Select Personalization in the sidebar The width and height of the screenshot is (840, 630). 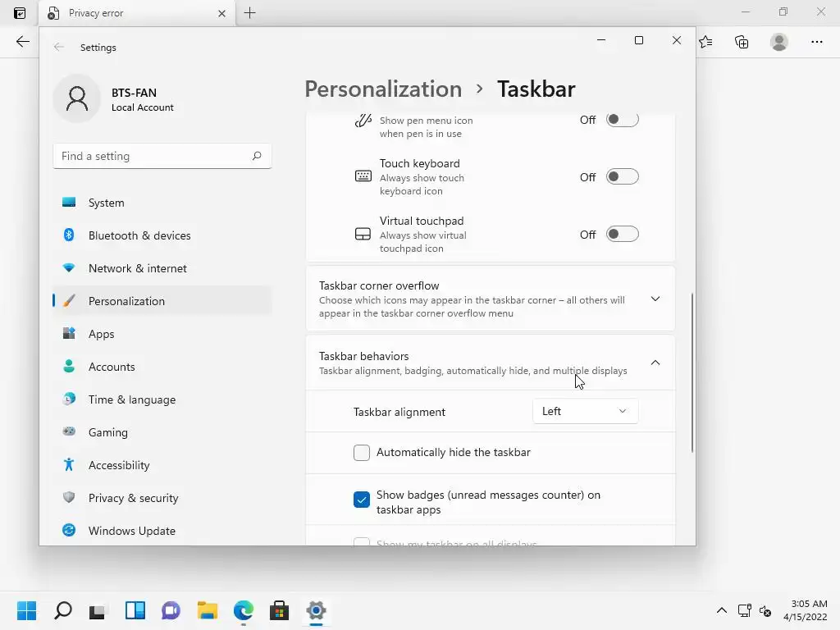162,301
